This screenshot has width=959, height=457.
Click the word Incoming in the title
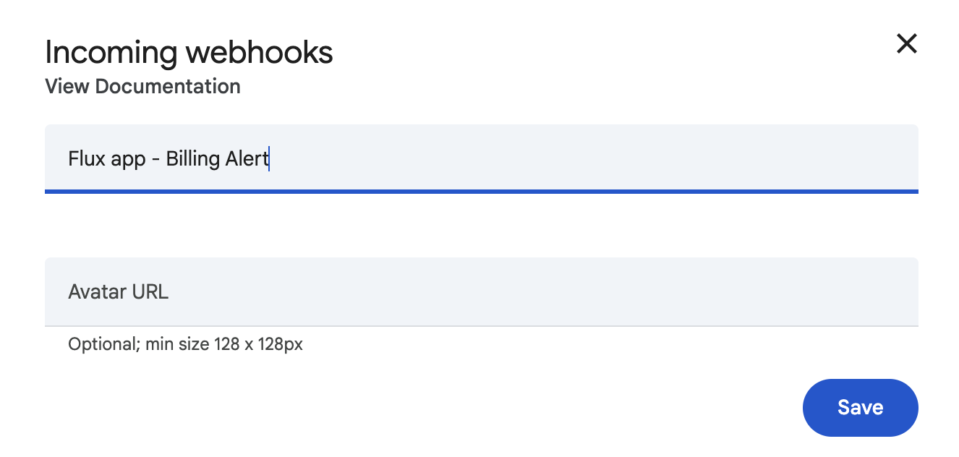[111, 54]
